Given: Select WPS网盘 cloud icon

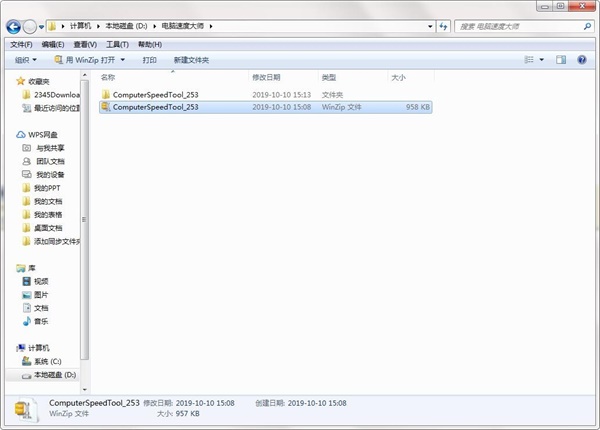Looking at the screenshot, I should pos(21,135).
